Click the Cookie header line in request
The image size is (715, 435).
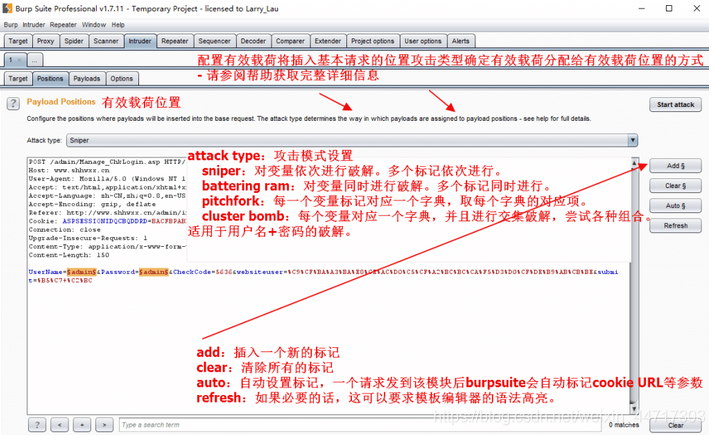click(107, 221)
